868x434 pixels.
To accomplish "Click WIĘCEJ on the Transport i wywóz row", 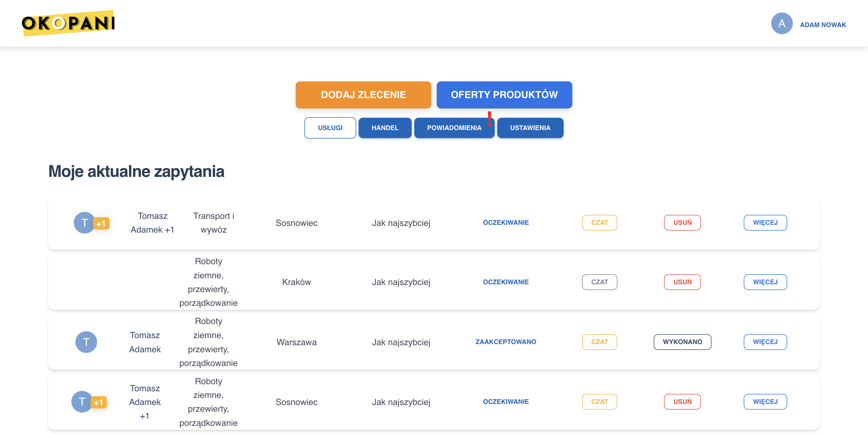I will (765, 223).
